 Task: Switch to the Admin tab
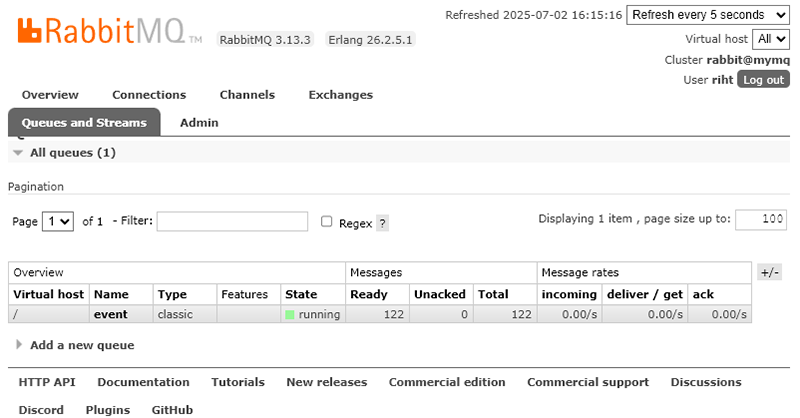(199, 123)
